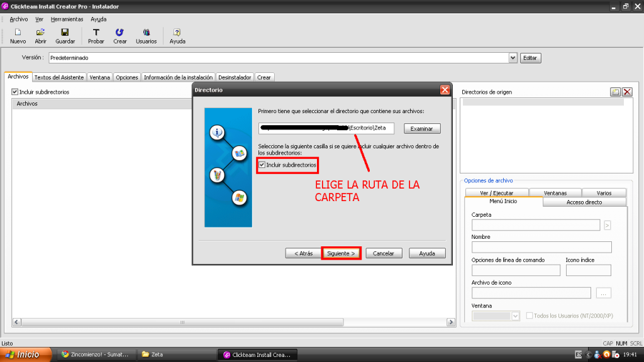Open the Usuarios toolbar icon
This screenshot has width=644, height=362.
(x=146, y=36)
